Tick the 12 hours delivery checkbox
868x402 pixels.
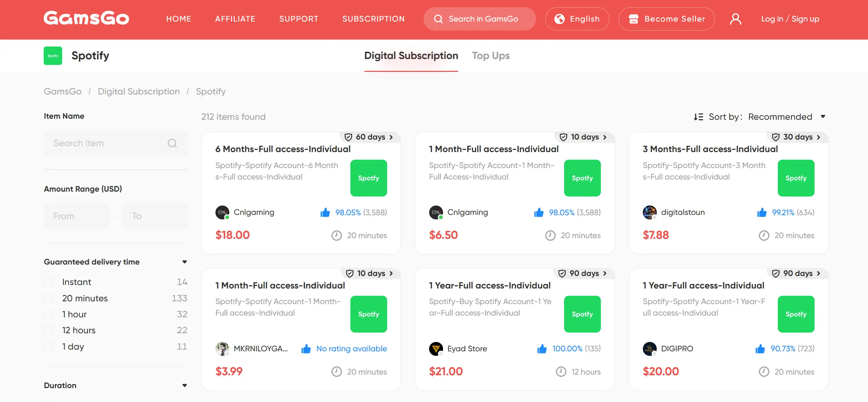coord(49,330)
